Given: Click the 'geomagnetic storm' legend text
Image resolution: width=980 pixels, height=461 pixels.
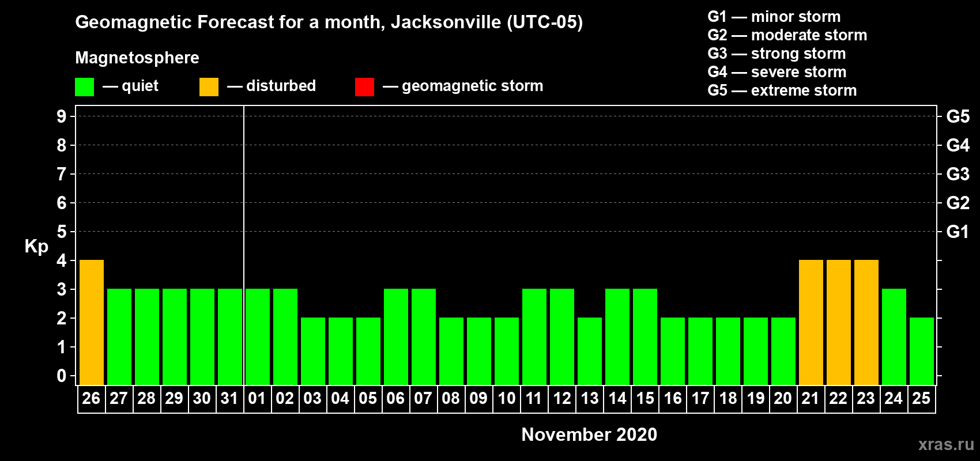Looking at the screenshot, I should coord(473,86).
